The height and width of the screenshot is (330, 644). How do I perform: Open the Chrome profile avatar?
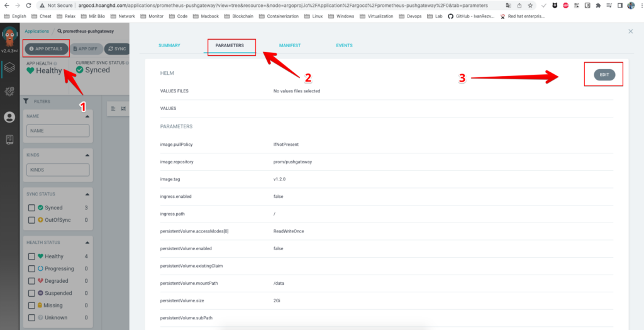click(x=631, y=6)
